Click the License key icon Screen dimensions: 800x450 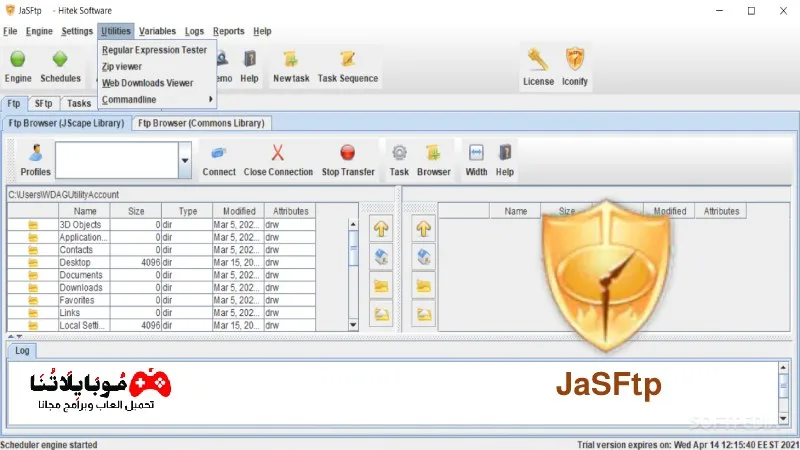point(538,60)
